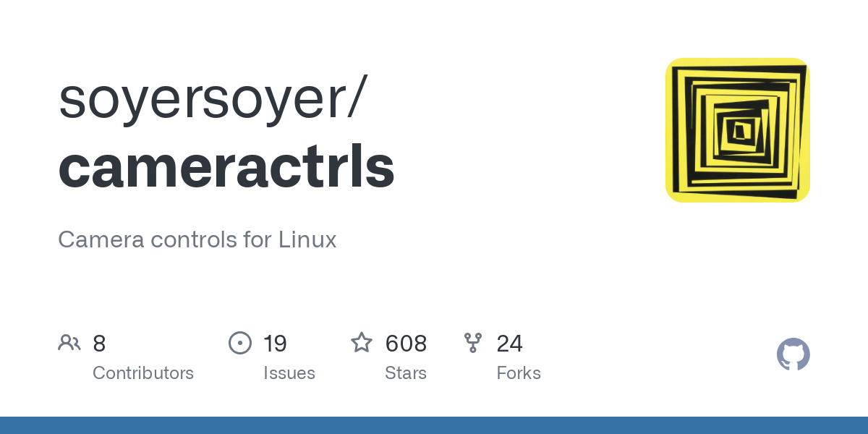Click the Forks branch icon
Viewport: 868px width, 434px height.
coord(473,342)
